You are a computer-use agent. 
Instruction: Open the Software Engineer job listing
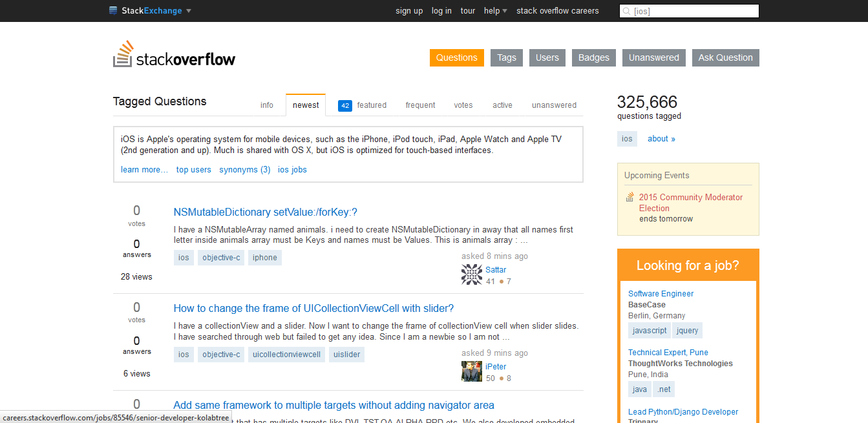point(661,294)
